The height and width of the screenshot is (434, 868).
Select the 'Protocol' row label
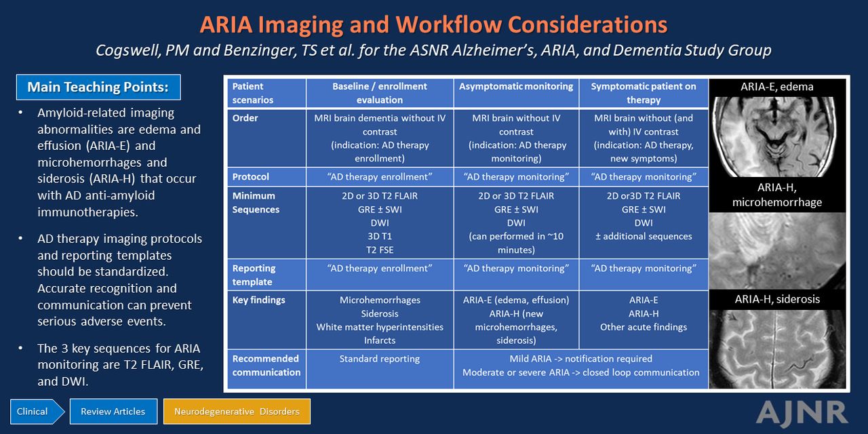(267, 177)
